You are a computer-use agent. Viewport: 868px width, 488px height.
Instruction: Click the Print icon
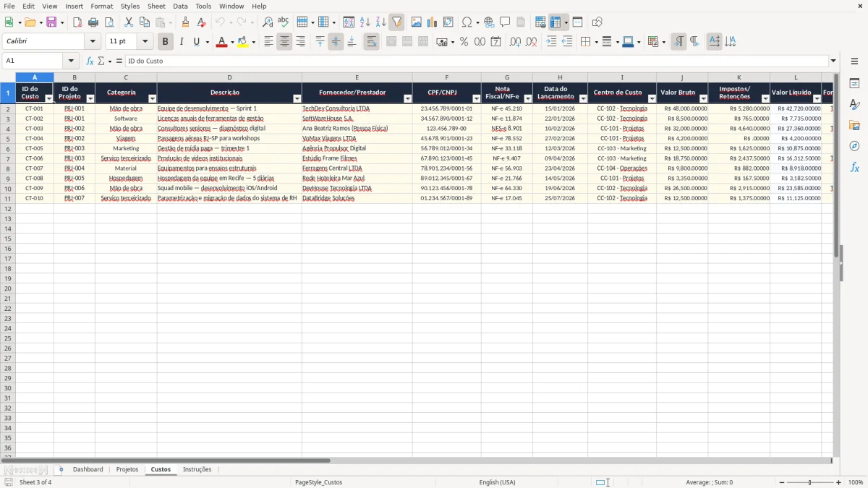pyautogui.click(x=93, y=22)
